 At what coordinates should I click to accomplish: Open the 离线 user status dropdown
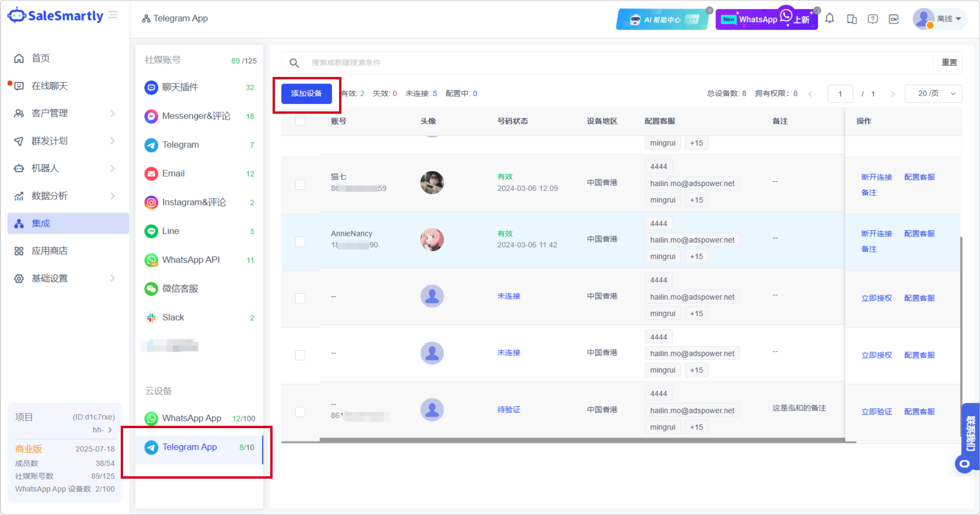click(949, 19)
